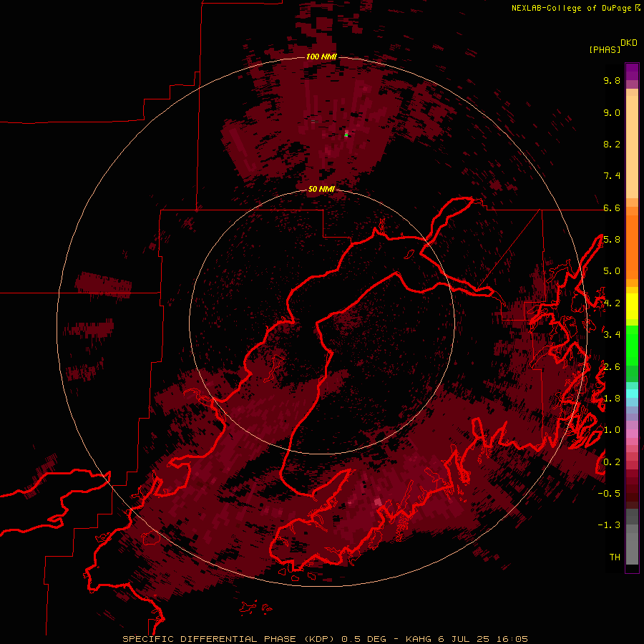Click the orange segment of color bar
Screen dimensions: 644x644
[x=632, y=246]
